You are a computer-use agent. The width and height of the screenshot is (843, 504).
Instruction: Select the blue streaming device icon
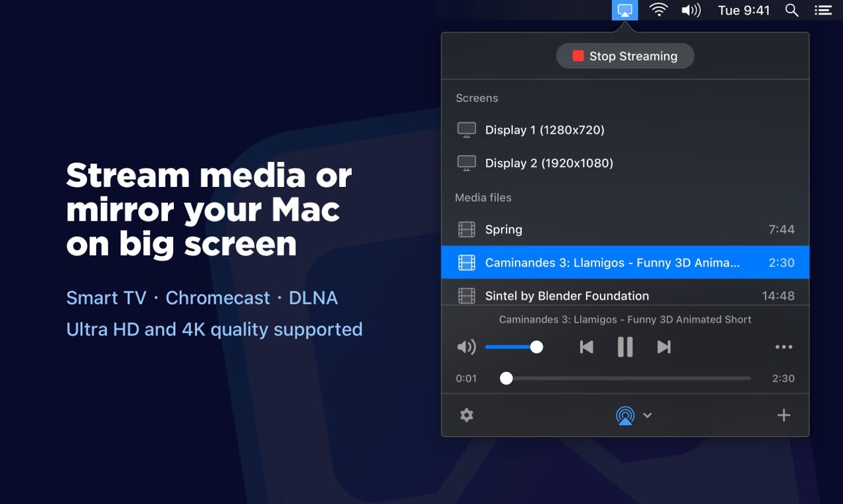[x=625, y=416]
